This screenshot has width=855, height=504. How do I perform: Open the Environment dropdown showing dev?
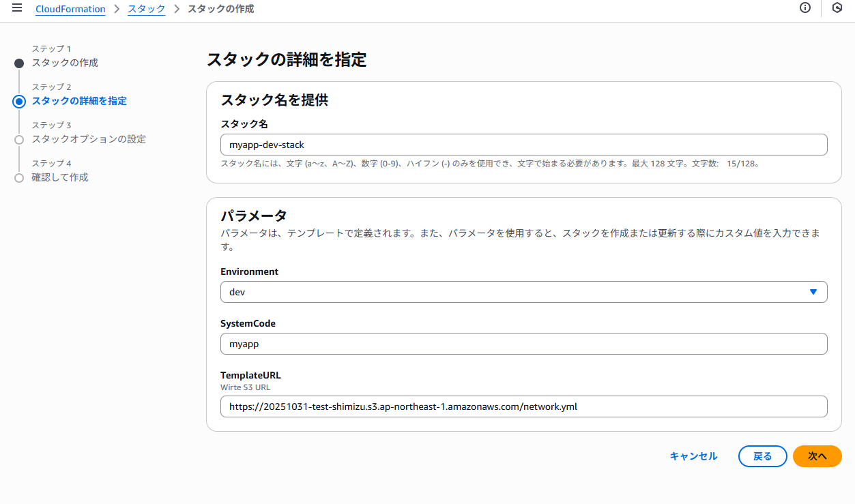pos(523,292)
